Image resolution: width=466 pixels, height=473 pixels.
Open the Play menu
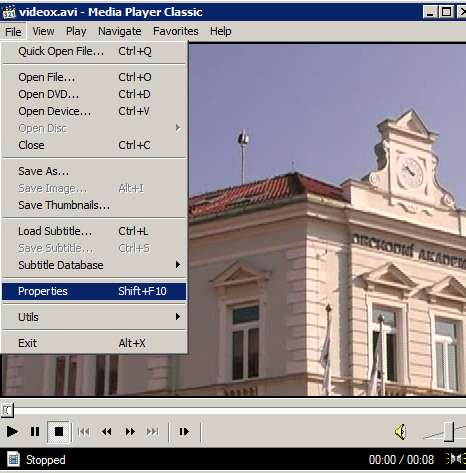point(76,31)
